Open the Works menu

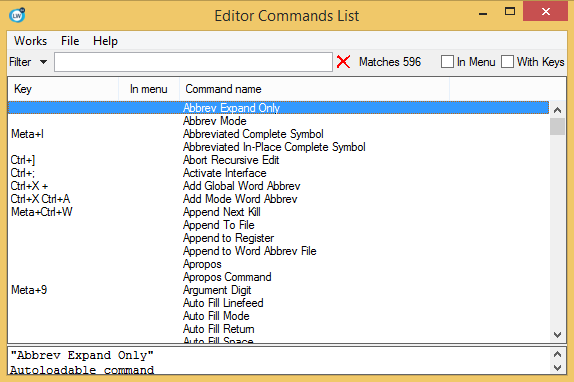30,41
